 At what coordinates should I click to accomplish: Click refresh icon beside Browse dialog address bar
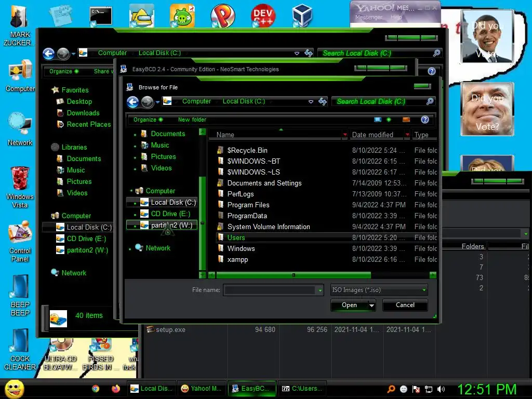(x=322, y=101)
